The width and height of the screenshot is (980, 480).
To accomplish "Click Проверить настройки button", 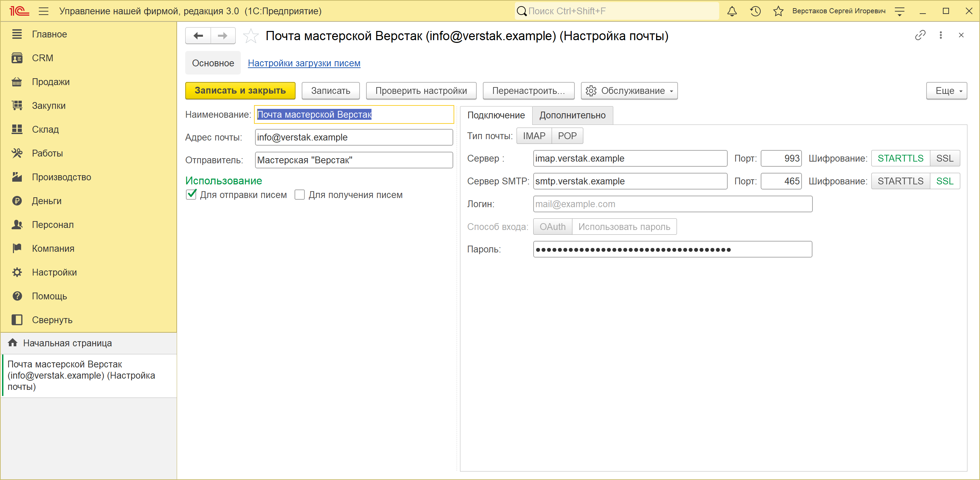I will (x=421, y=90).
